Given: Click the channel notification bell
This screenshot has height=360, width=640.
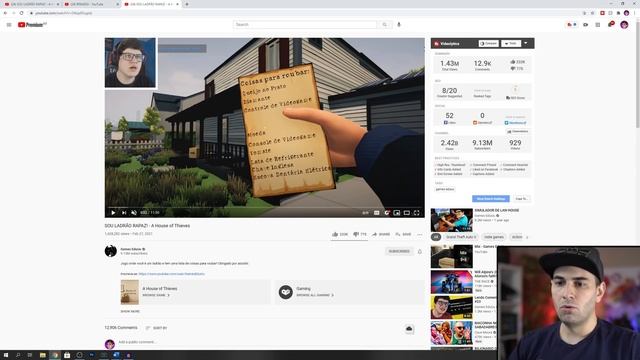Looking at the screenshot, I should [x=420, y=251].
